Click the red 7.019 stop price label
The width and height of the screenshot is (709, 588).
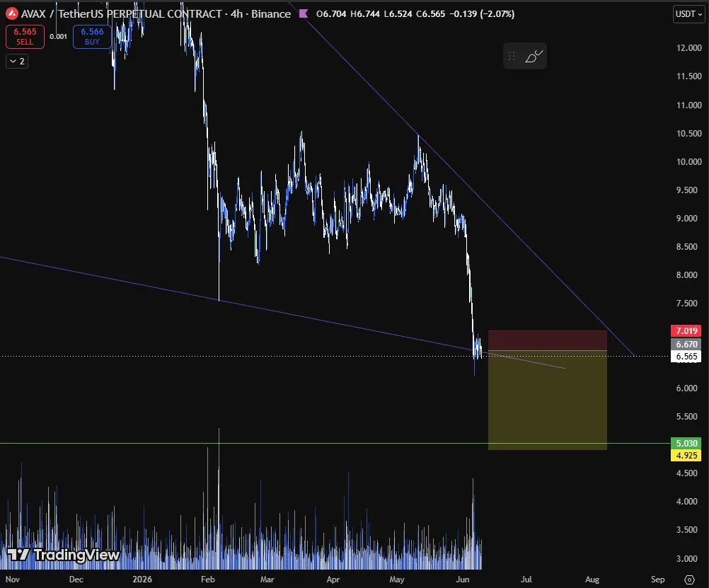(686, 330)
